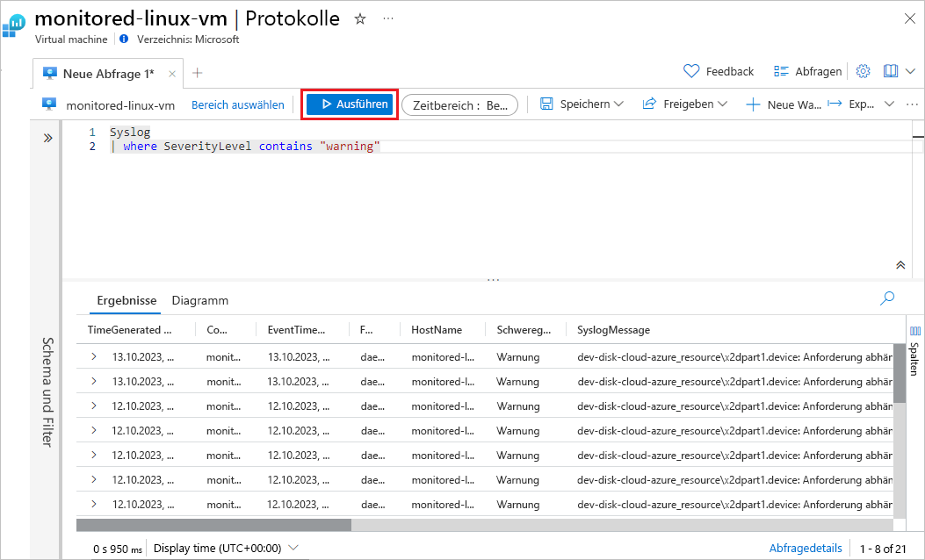Collapse the query editor pane
The width and height of the screenshot is (925, 560).
point(900,265)
